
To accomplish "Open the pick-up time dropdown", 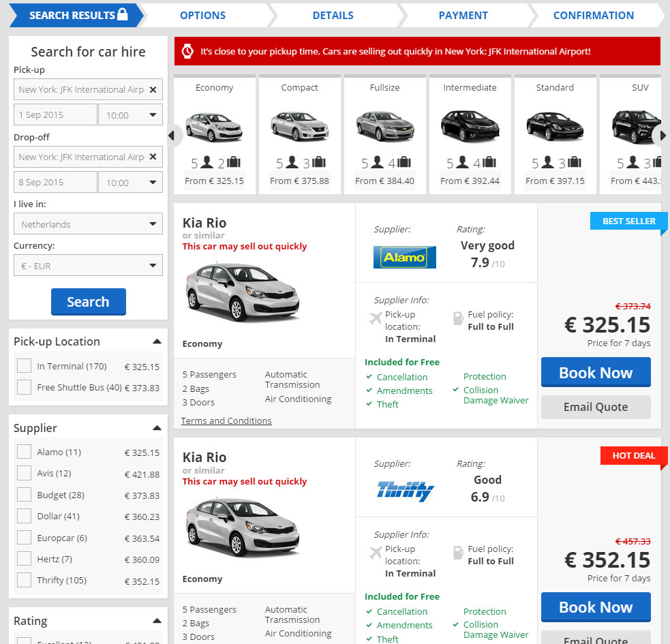I will [130, 115].
